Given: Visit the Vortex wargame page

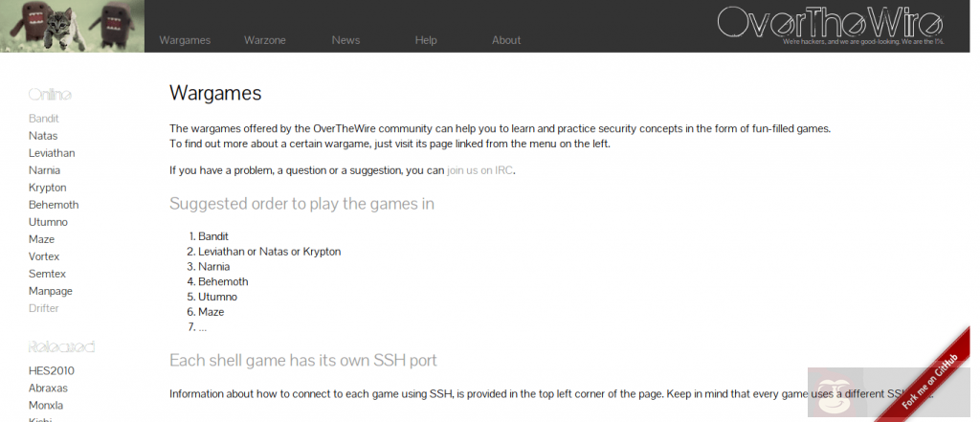Looking at the screenshot, I should (x=45, y=256).
